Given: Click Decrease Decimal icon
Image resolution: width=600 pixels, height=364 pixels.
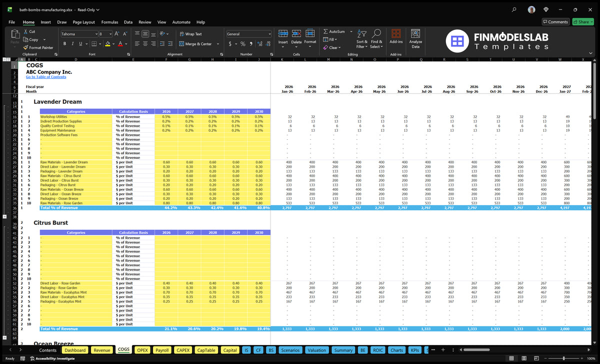Looking at the screenshot, I should coord(268,44).
